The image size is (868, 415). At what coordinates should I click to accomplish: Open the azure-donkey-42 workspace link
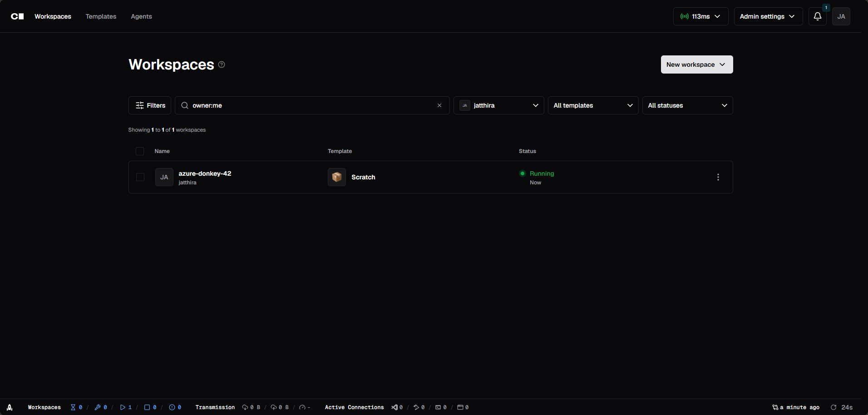click(x=205, y=173)
